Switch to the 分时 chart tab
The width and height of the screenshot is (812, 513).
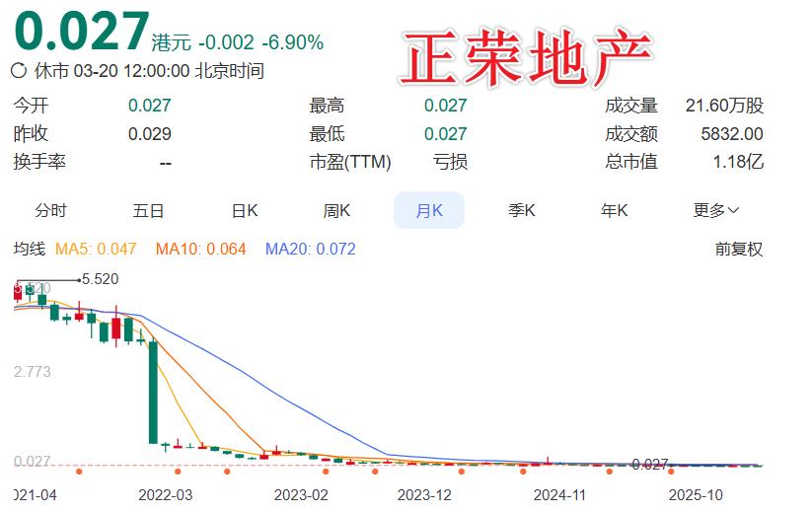(50, 211)
